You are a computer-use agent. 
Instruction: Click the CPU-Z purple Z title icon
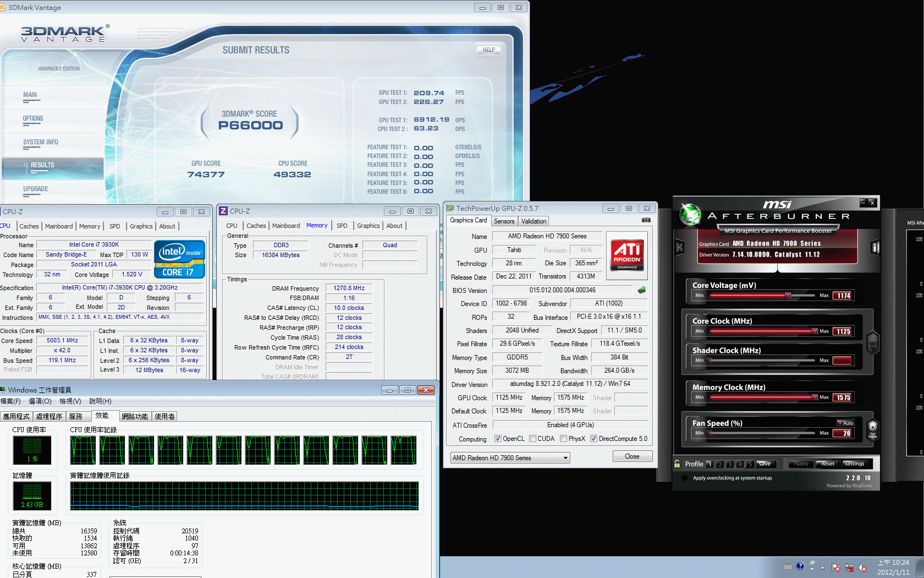(x=223, y=211)
